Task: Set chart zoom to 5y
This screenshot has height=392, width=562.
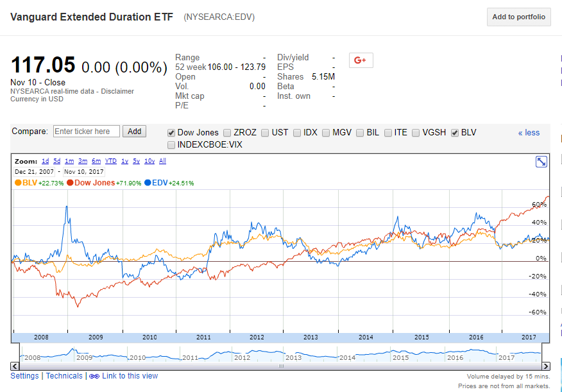Action: coord(136,161)
